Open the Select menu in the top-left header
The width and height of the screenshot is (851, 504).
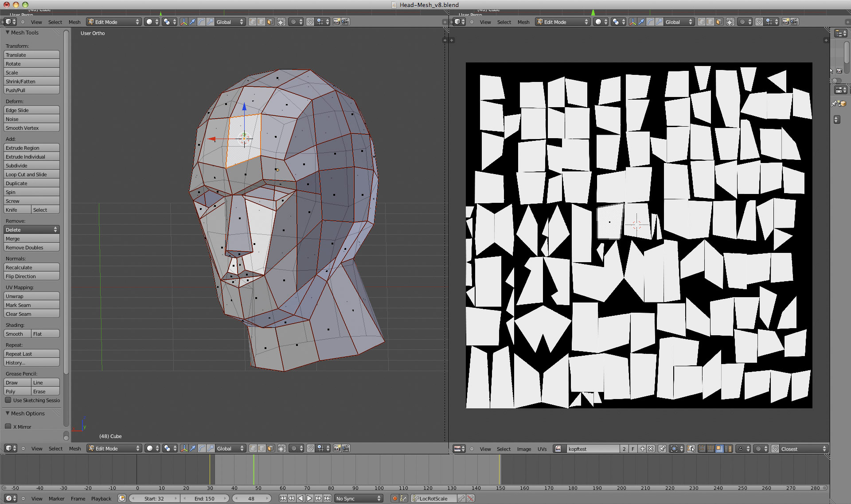click(55, 22)
